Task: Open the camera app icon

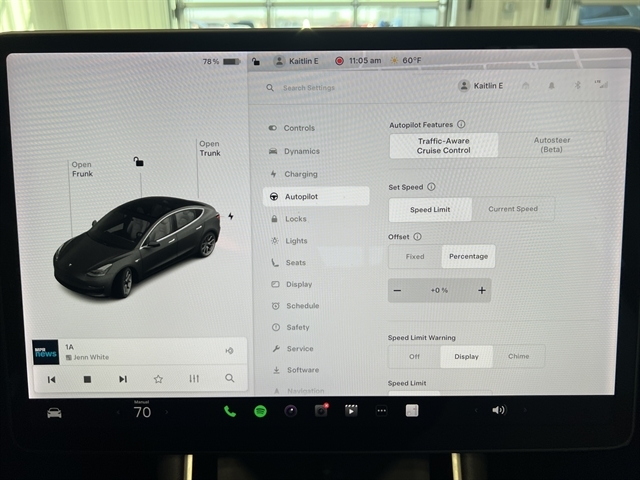Action: click(x=291, y=411)
